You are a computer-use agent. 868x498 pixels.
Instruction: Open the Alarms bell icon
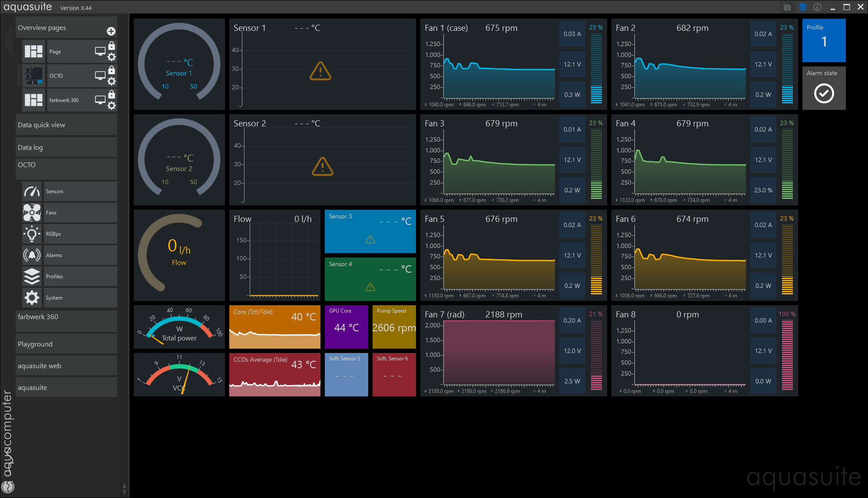[x=32, y=255]
